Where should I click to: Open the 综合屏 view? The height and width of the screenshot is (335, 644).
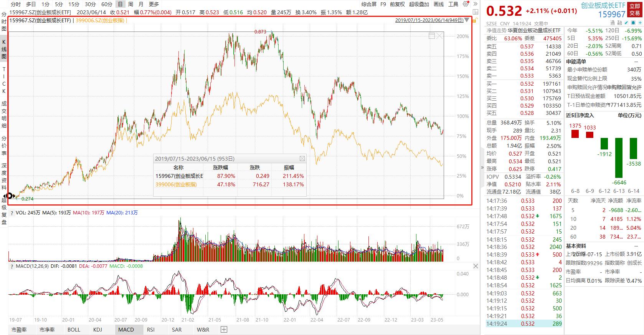pos(369,4)
